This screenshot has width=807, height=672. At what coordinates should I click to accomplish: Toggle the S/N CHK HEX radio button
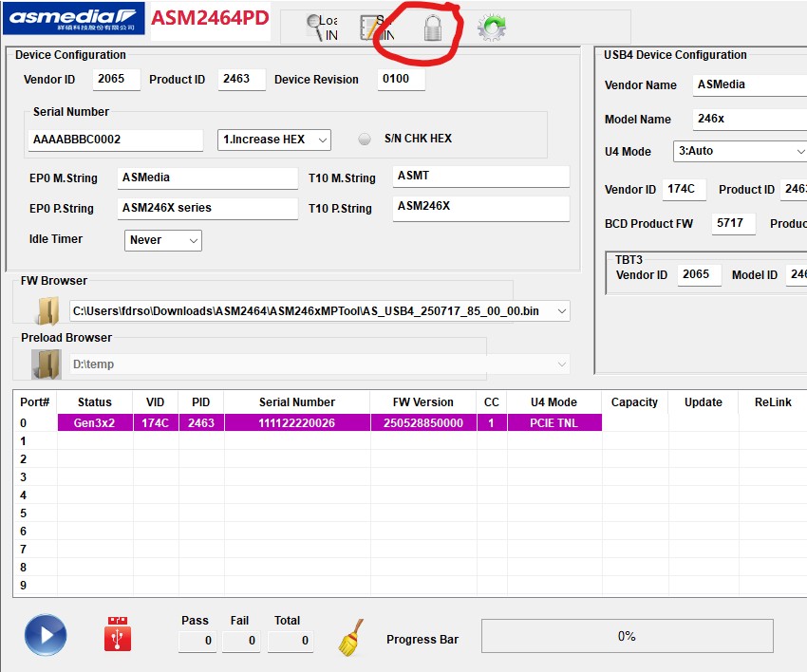(x=365, y=139)
